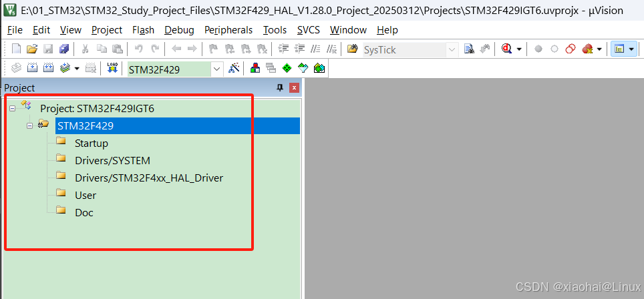Screen dimensions: 644x299
Task: Pin the Project panel with pushpin
Action: [x=280, y=87]
